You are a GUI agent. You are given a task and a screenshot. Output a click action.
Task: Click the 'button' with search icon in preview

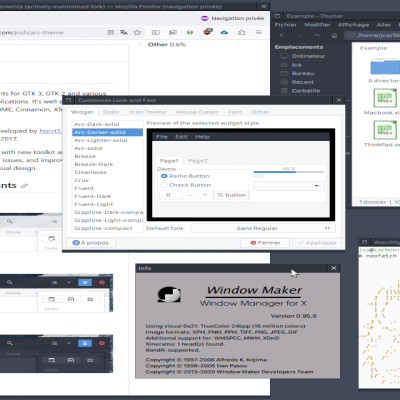(x=232, y=195)
